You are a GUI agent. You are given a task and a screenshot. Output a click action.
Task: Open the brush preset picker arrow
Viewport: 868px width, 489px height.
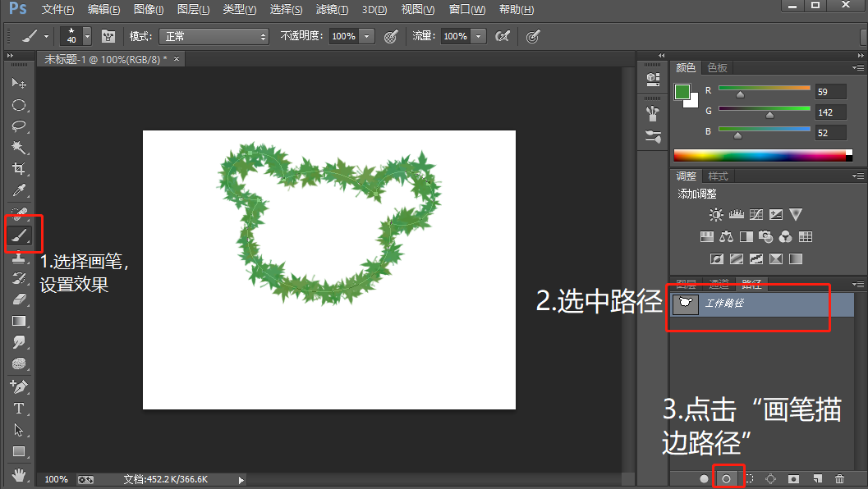point(87,36)
